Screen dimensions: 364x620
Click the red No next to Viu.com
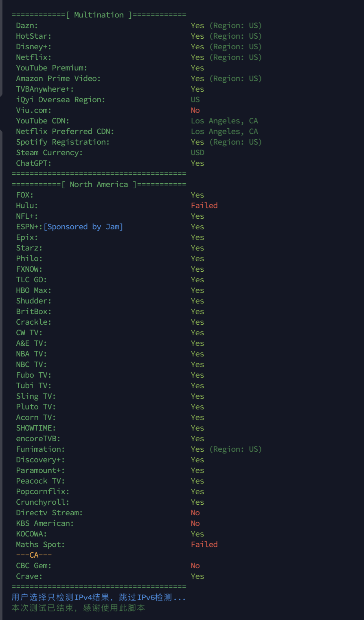[x=195, y=110]
